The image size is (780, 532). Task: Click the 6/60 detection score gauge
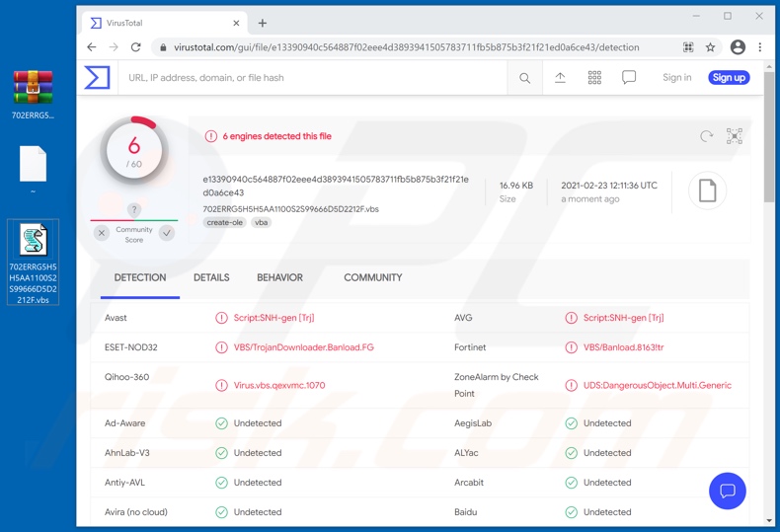point(134,150)
